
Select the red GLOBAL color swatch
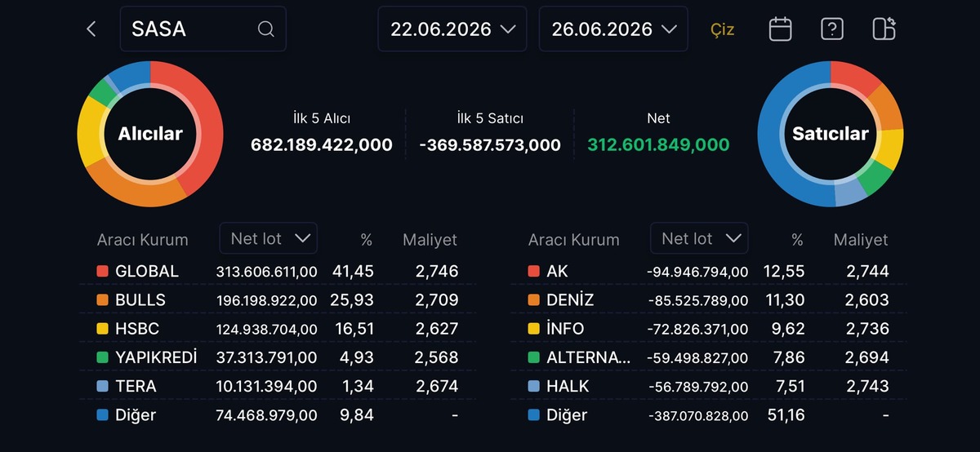coord(102,272)
